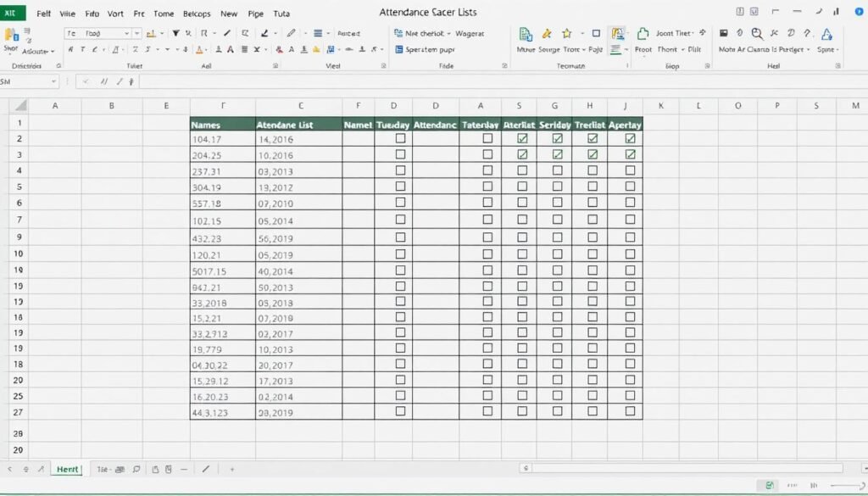Click the magnifying glass icon in the ribbon
Screen dimensions: 868x496
tap(757, 34)
